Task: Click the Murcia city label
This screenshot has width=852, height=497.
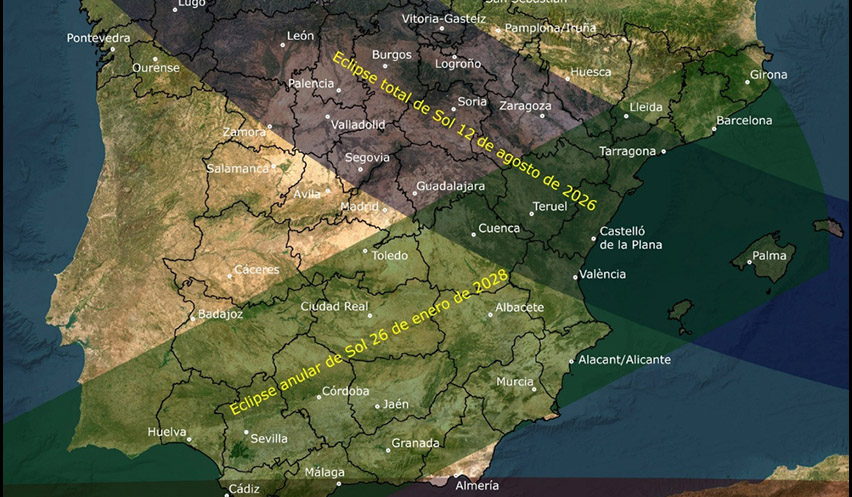Action: (x=515, y=382)
